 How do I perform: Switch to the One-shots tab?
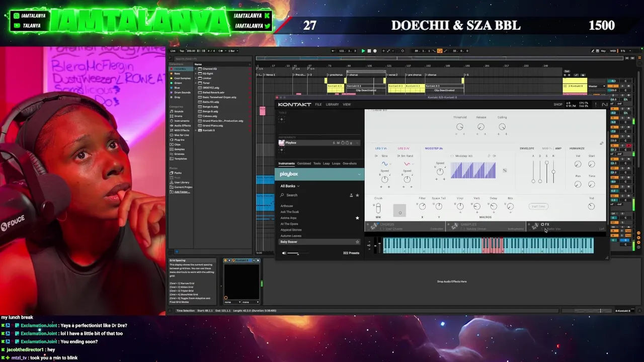[350, 163]
